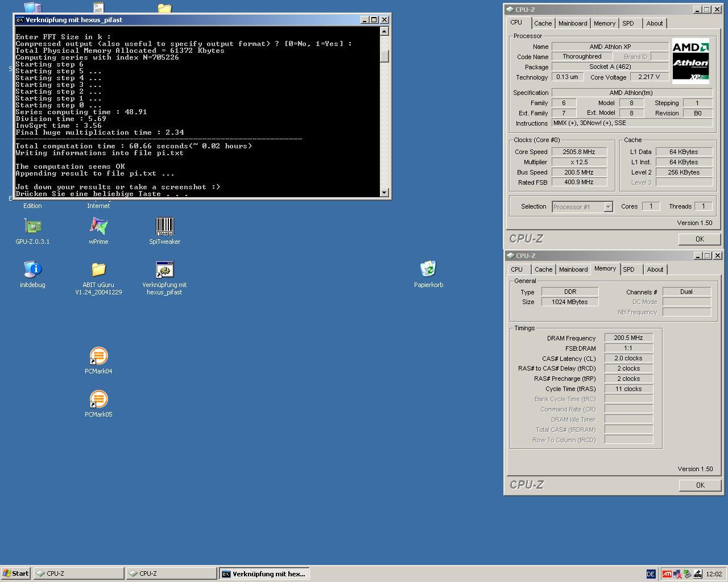Select the wPrime desktop shortcut

[98, 226]
